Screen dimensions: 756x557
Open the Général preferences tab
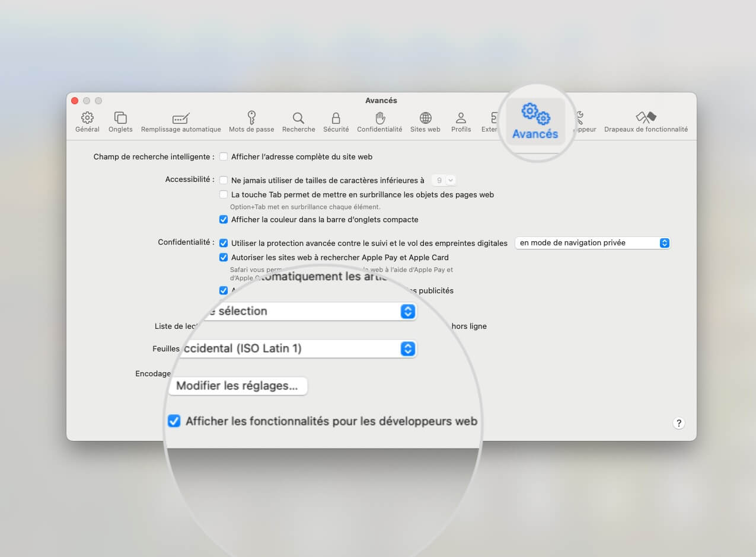(87, 122)
